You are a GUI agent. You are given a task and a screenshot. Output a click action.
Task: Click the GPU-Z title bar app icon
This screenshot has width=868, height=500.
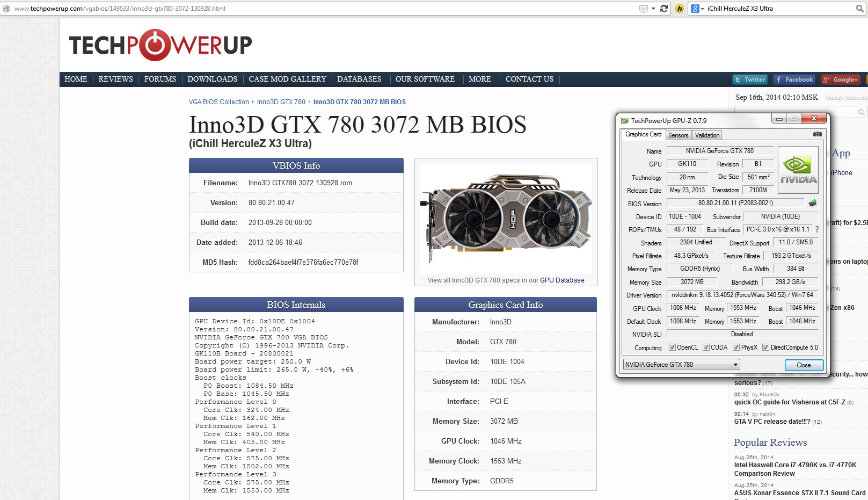pos(625,121)
